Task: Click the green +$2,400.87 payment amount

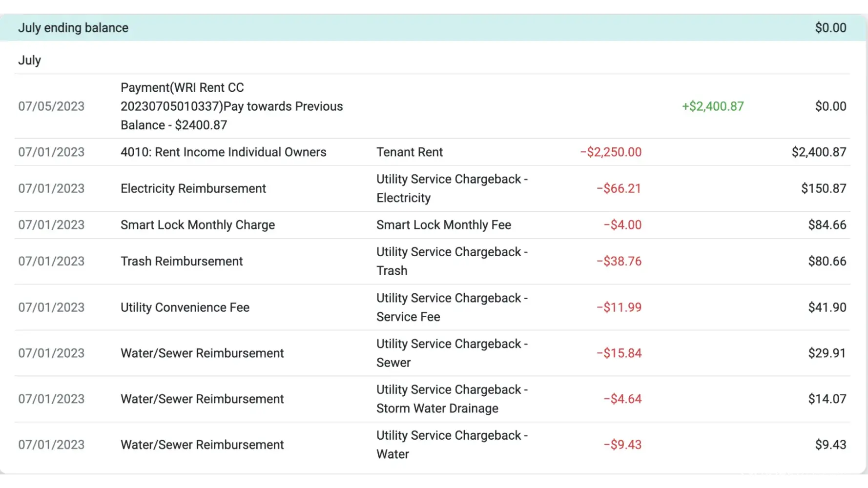Action: [x=713, y=106]
